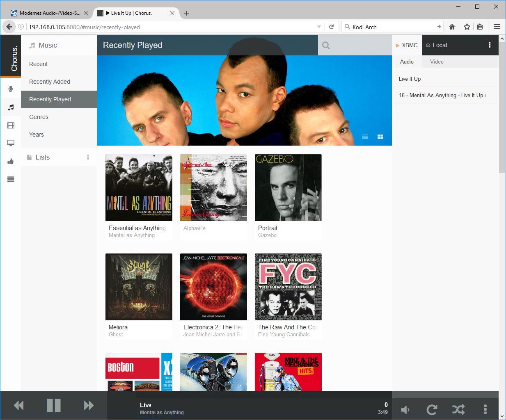Select Live It Up playlist entry
The height and width of the screenshot is (420, 506).
(x=445, y=79)
